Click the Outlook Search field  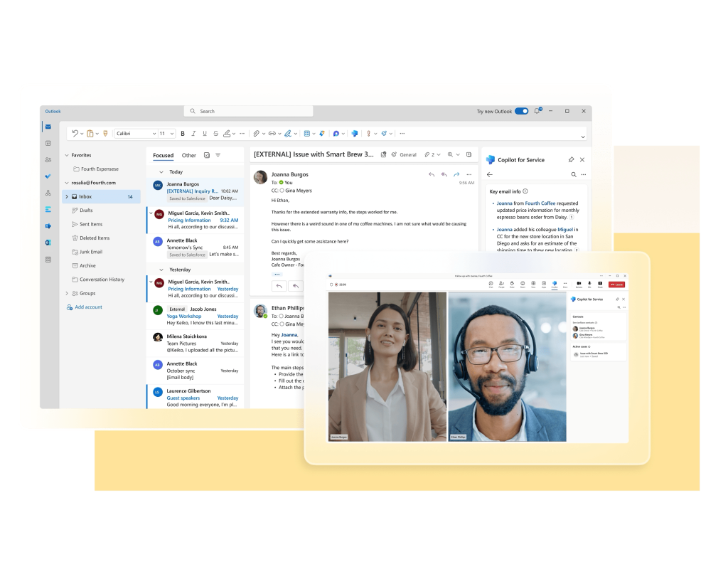coord(248,111)
